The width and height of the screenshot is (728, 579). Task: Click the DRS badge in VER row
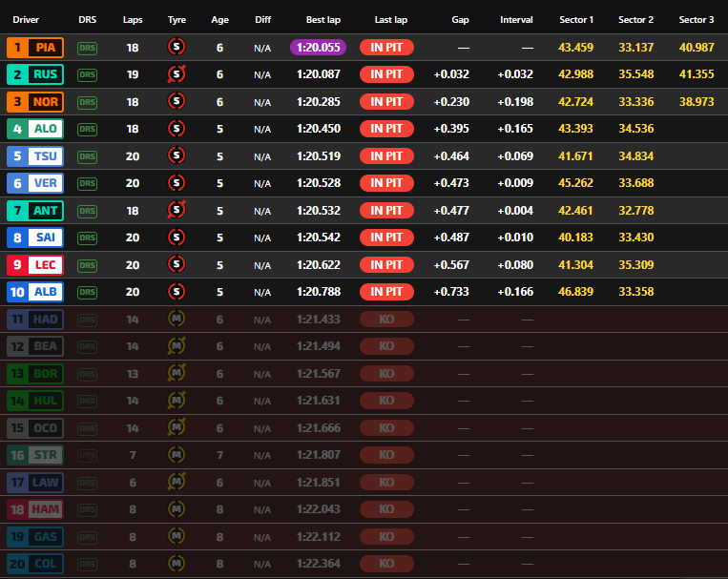(x=87, y=183)
